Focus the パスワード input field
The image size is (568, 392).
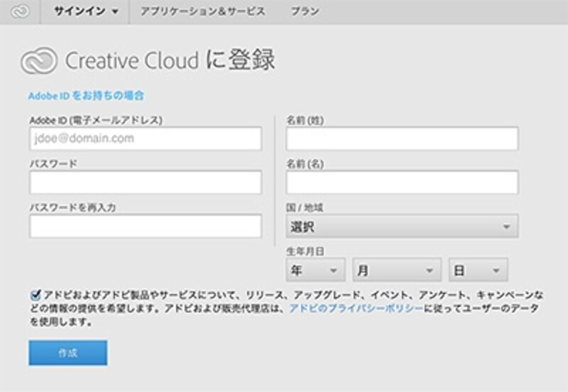click(x=146, y=183)
